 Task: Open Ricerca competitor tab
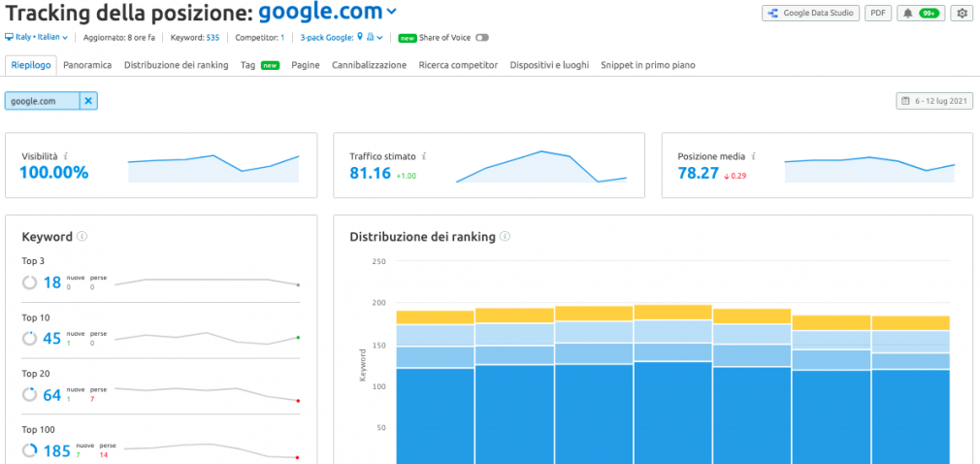[x=458, y=65]
